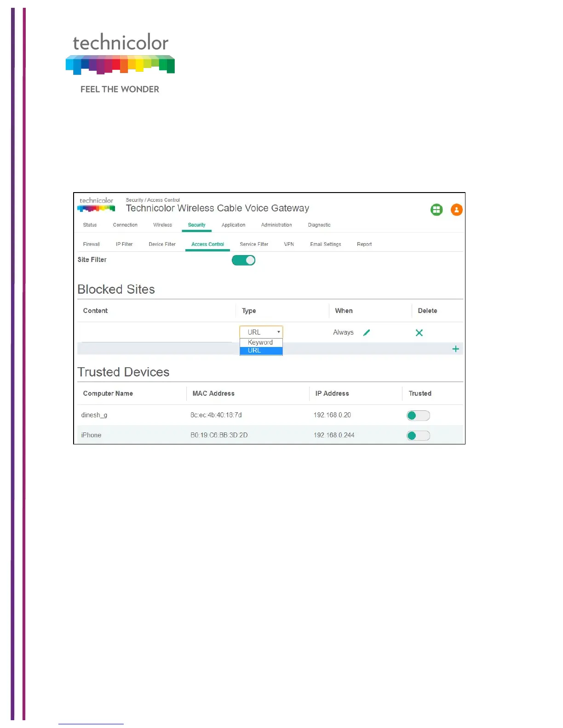This screenshot has height=728, width=563.
Task: Select the Access Control sub-tab
Action: [x=207, y=244]
